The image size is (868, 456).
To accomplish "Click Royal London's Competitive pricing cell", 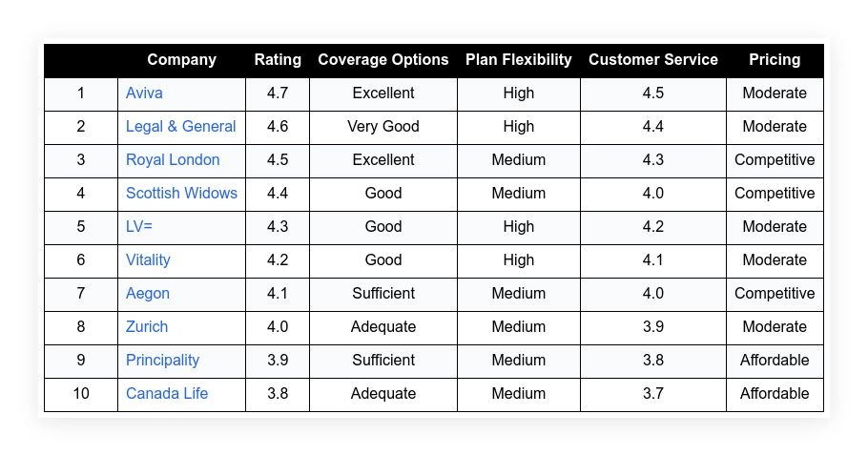I will (775, 160).
